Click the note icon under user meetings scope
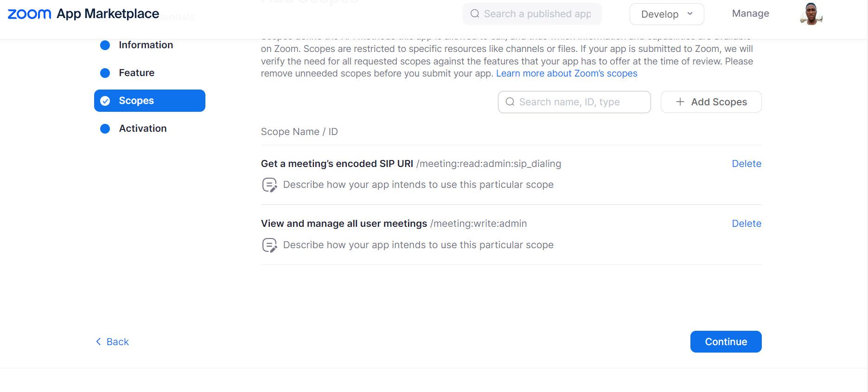868x392 pixels. click(x=269, y=245)
